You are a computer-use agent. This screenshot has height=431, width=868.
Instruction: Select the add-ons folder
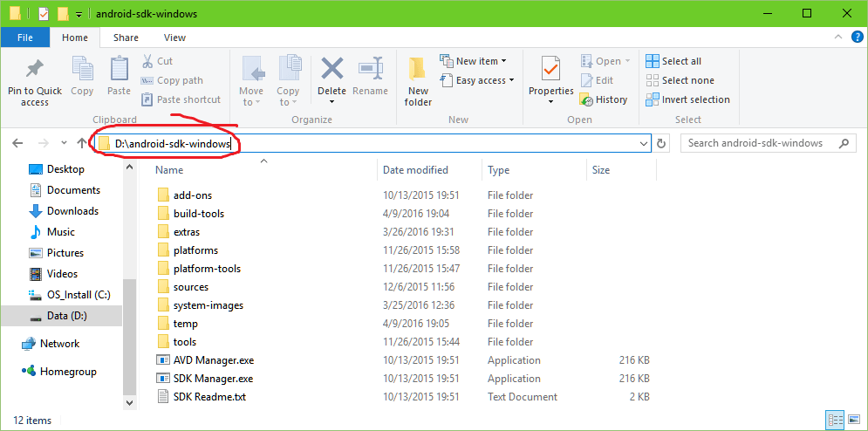click(x=192, y=195)
